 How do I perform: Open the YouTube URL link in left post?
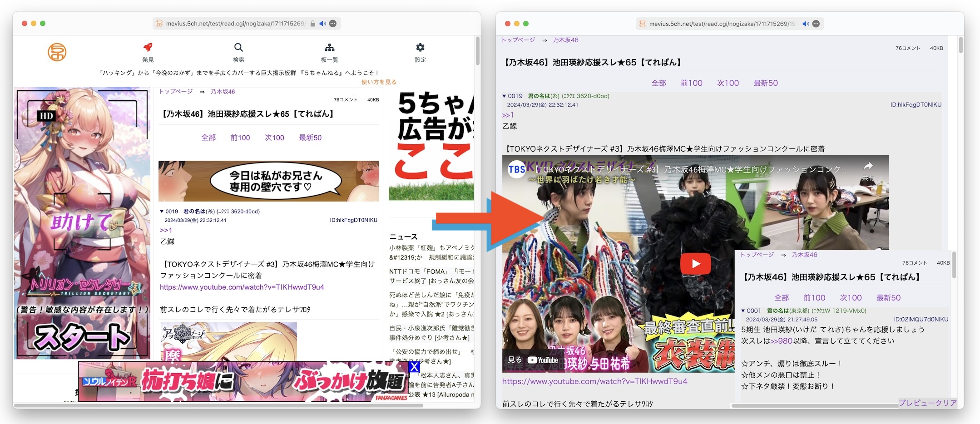point(242,287)
